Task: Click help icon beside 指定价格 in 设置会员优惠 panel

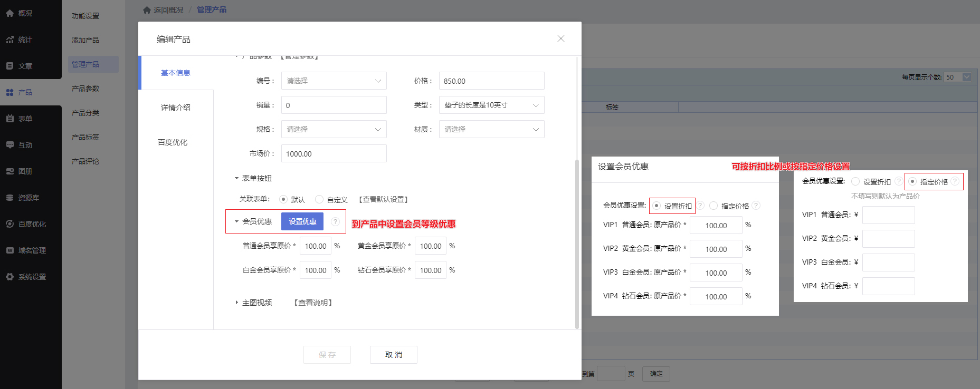Action: coord(756,206)
